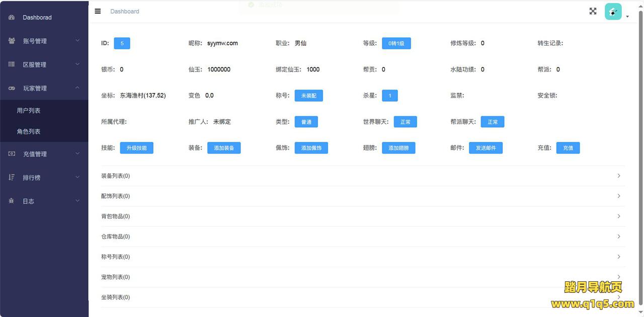Click the 充值管理 money icon

[12, 154]
